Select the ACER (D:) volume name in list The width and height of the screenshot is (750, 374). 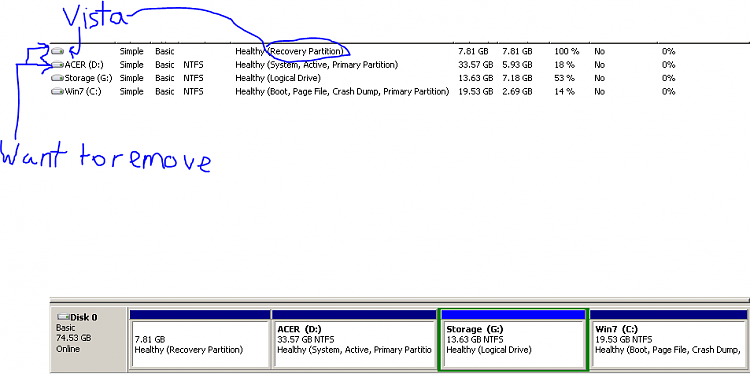pyautogui.click(x=84, y=65)
